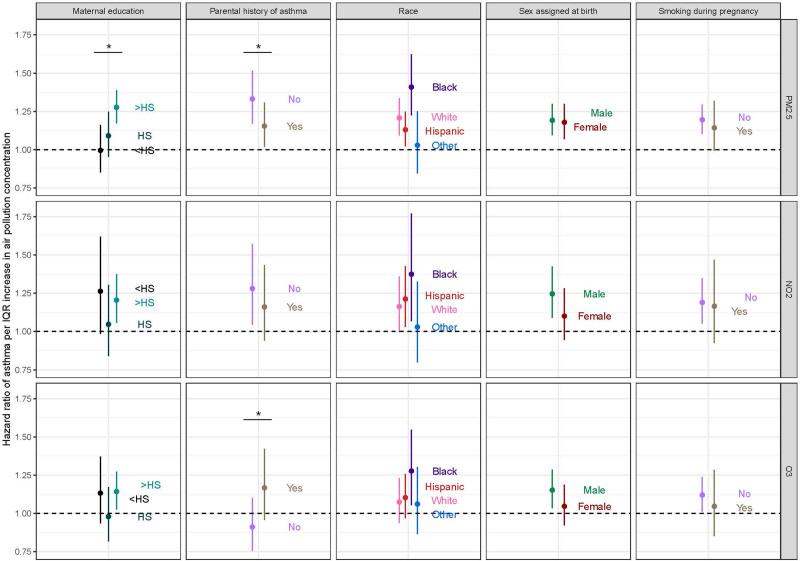Image resolution: width=800 pixels, height=561 pixels.
Task: Click the 'Race' facet header
Action: click(408, 12)
